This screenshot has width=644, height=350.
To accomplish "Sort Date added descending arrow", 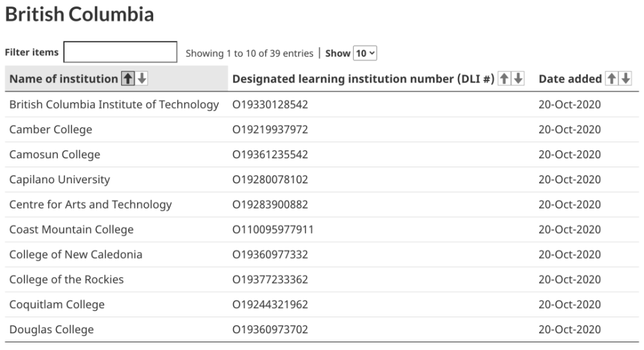I will pyautogui.click(x=626, y=78).
